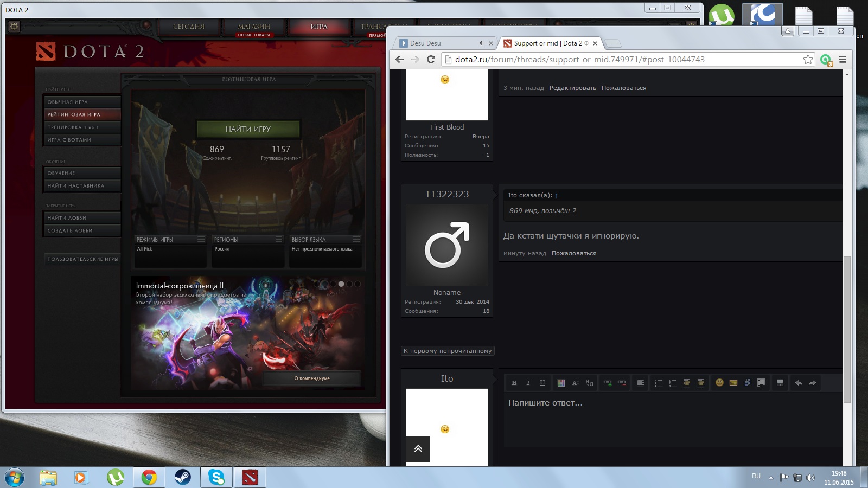Open the text color palette

(x=561, y=383)
